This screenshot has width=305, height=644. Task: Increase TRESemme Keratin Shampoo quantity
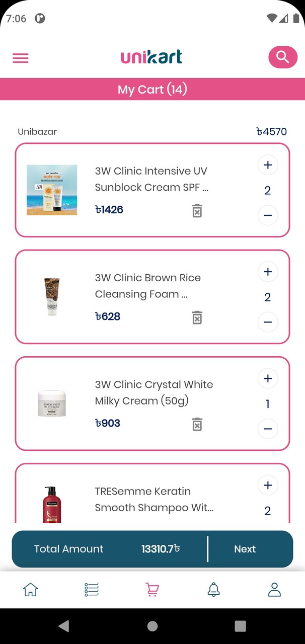click(268, 485)
